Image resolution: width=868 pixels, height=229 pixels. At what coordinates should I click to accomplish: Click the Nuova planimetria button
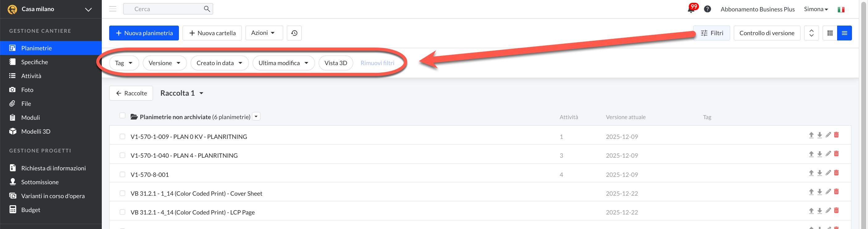[144, 33]
